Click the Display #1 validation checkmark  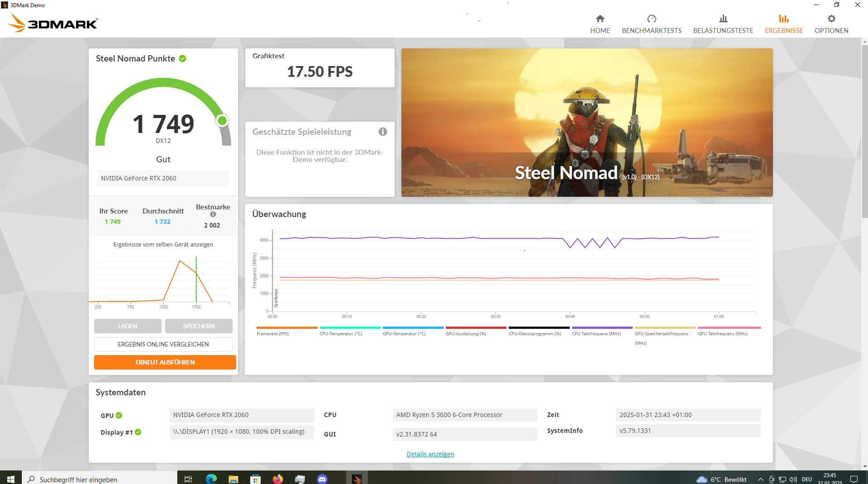(138, 432)
